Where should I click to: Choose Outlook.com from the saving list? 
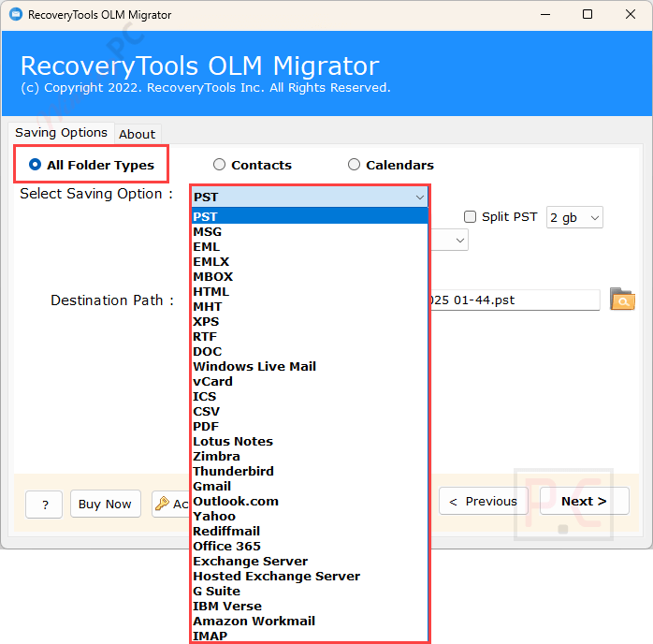[310, 502]
